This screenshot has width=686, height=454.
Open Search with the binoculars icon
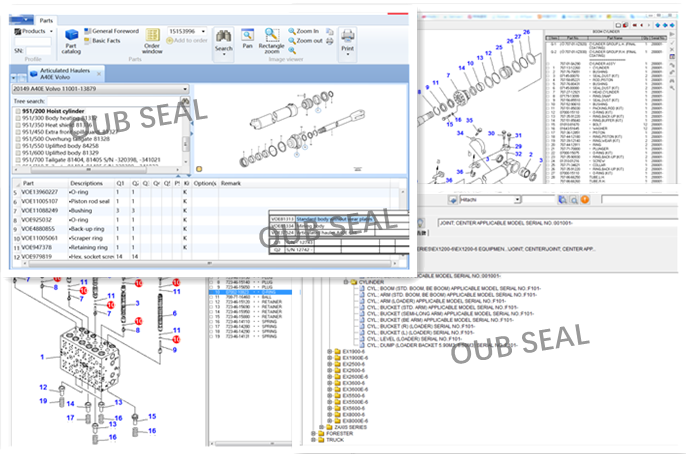pyautogui.click(x=223, y=36)
